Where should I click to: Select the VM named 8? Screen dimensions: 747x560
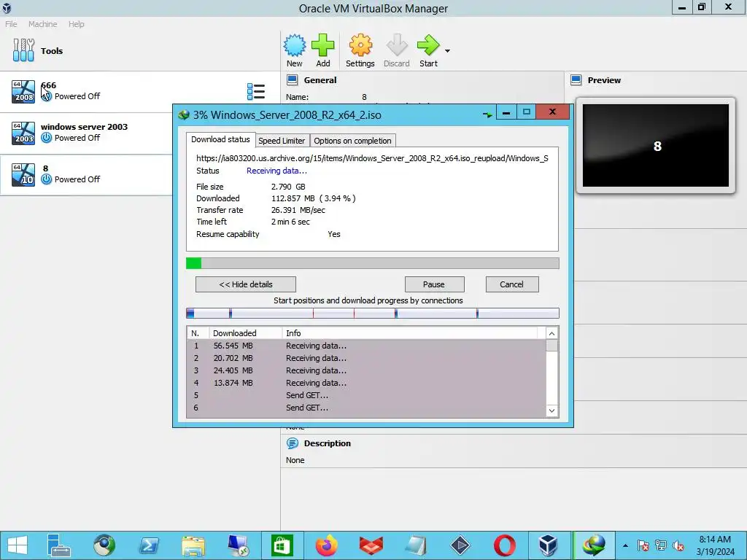pyautogui.click(x=86, y=174)
